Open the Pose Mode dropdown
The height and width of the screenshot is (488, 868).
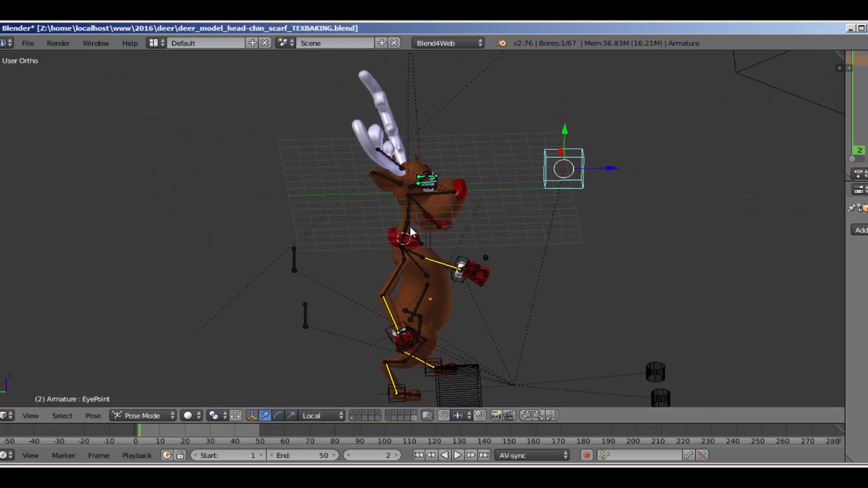click(144, 416)
